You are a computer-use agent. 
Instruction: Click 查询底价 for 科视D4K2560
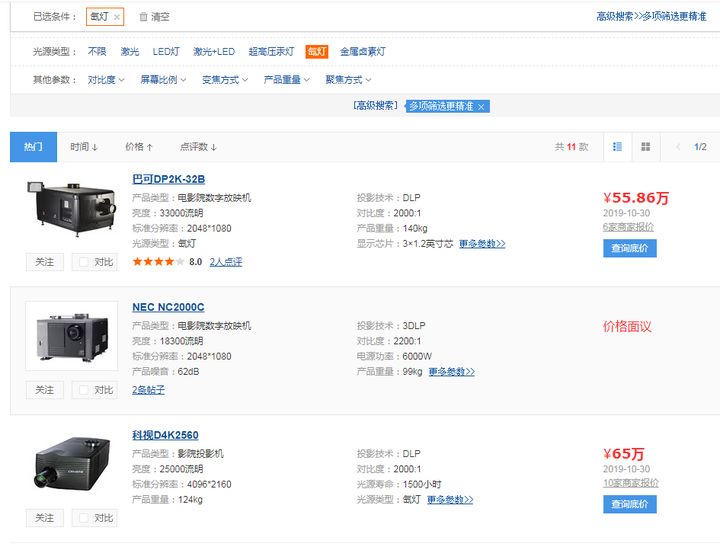(630, 504)
